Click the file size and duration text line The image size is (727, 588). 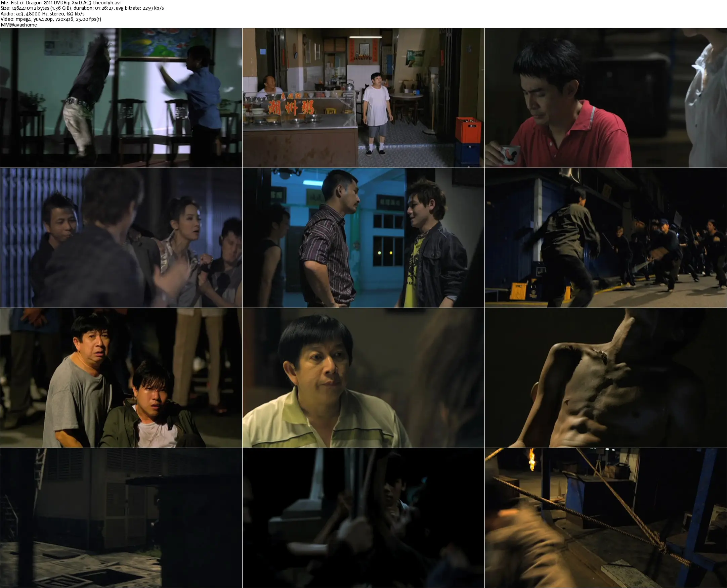pos(82,8)
